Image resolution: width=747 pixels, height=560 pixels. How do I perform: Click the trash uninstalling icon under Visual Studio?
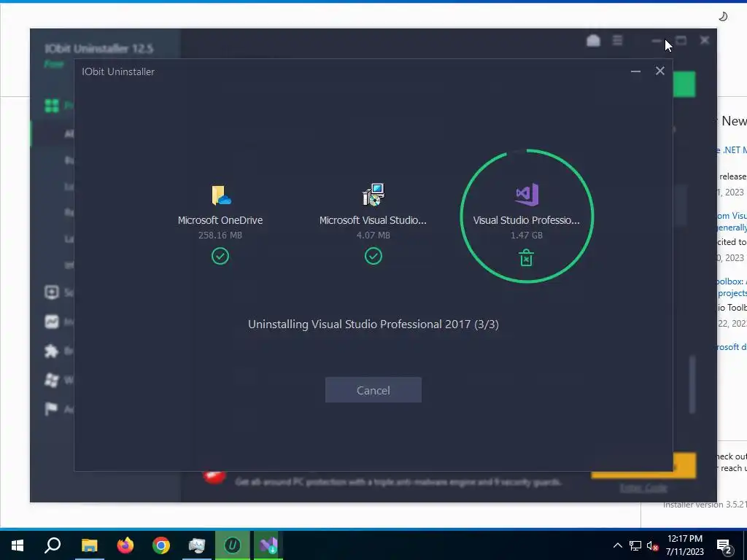526,257
